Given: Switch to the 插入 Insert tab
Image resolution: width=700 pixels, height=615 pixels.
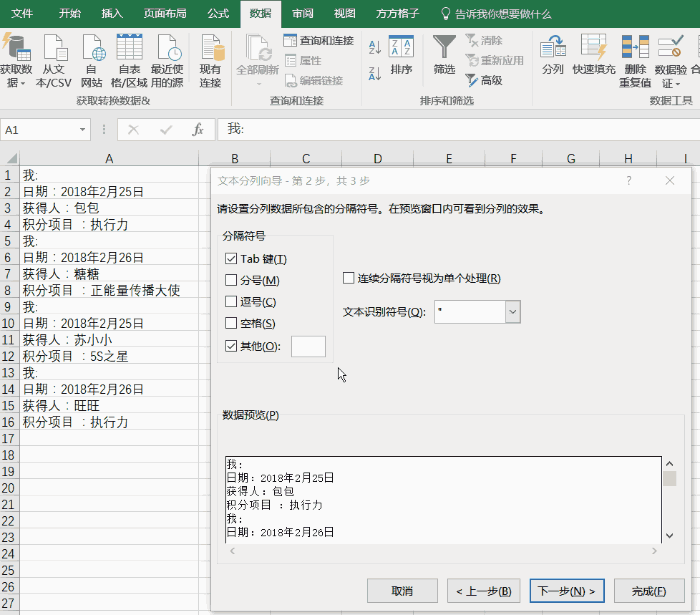Looking at the screenshot, I should click(112, 13).
